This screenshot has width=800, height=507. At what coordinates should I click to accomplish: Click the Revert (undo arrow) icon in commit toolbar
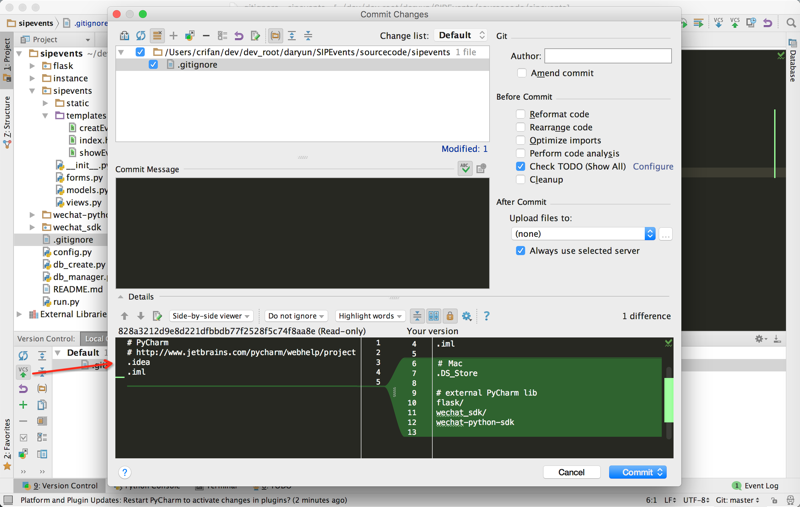coord(239,36)
